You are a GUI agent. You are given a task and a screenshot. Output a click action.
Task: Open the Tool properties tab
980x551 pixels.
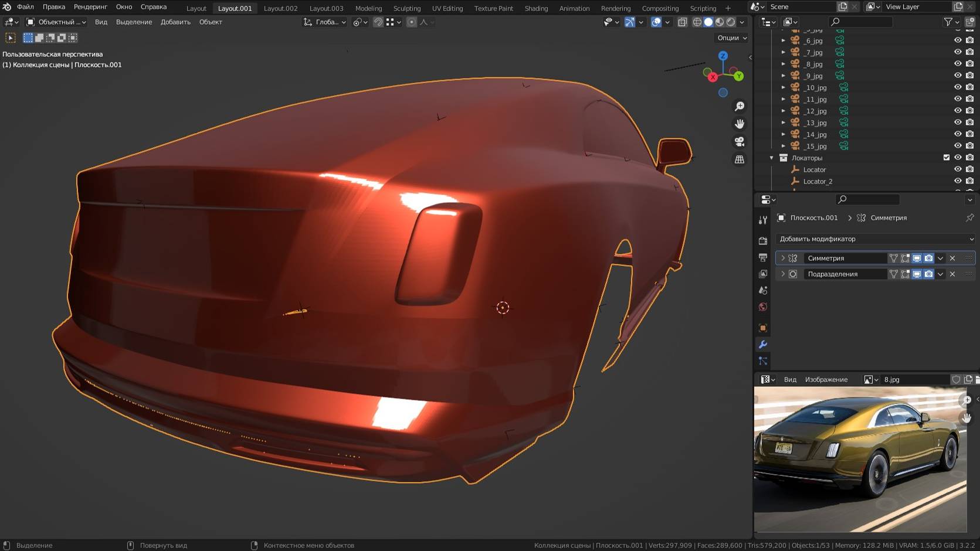click(x=763, y=220)
